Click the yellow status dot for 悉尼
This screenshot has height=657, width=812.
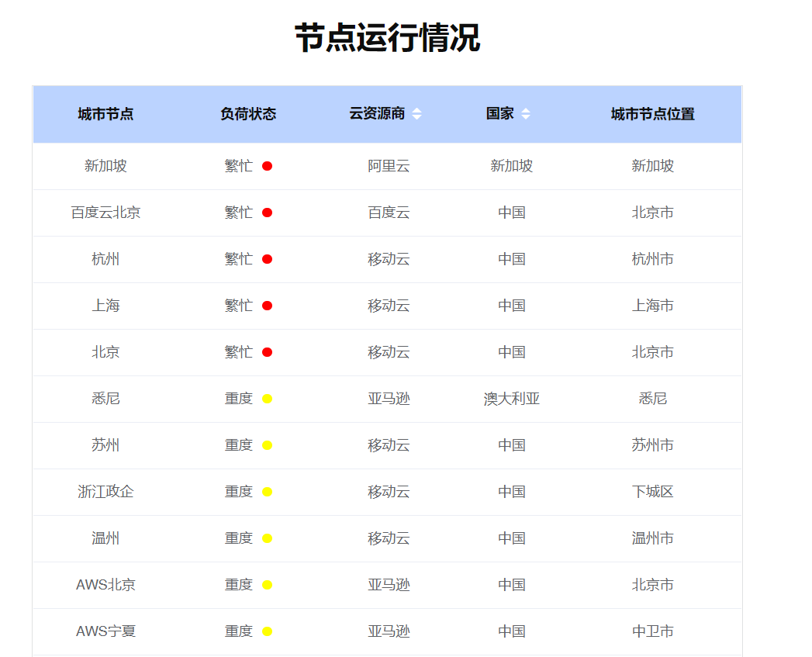coord(267,399)
